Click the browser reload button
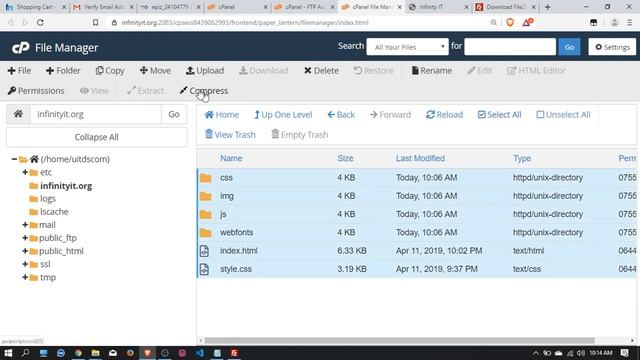 point(40,22)
